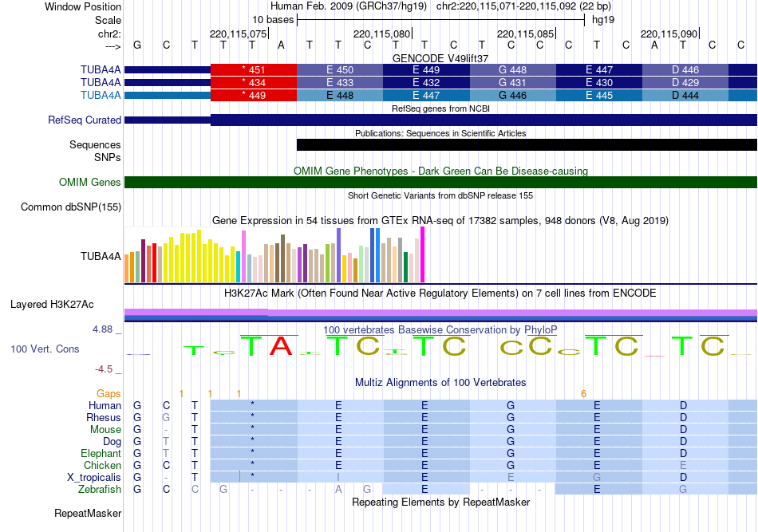Open the Publications: Sequences in Scientific Articles title
Image resolution: width=758 pixels, height=532 pixels.
440,133
